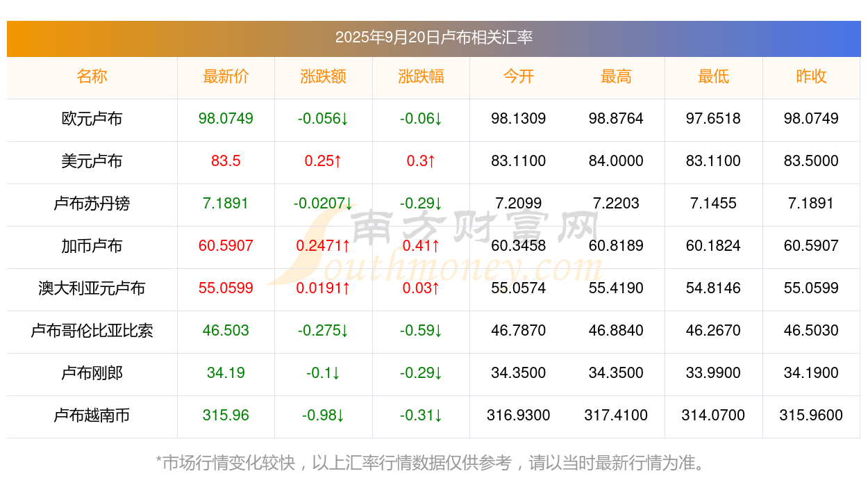The image size is (868, 485).
Task: Click previous close 34.1900
Action: click(811, 373)
